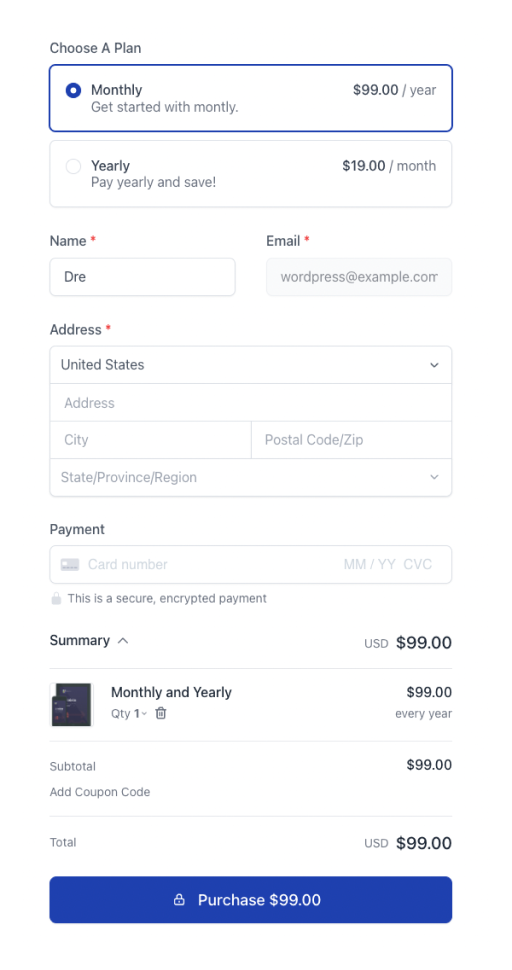
Task: Click the MM / YY expiry field
Action: pyautogui.click(x=369, y=564)
